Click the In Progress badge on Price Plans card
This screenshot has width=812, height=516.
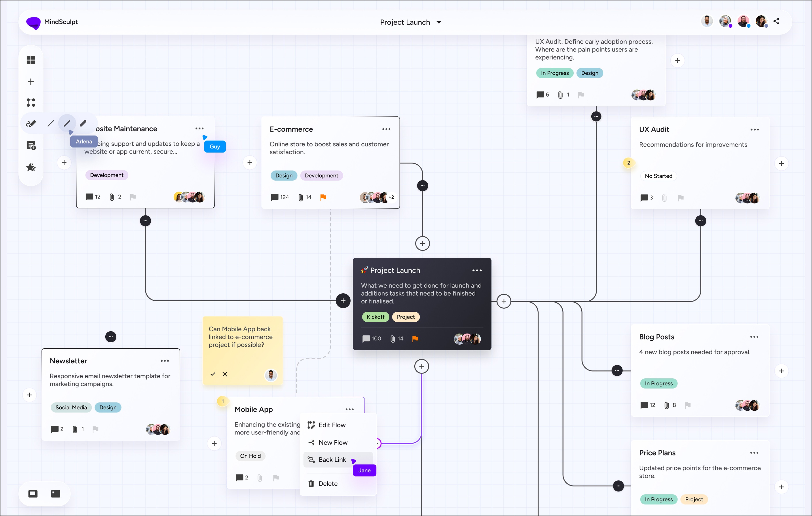[658, 499]
